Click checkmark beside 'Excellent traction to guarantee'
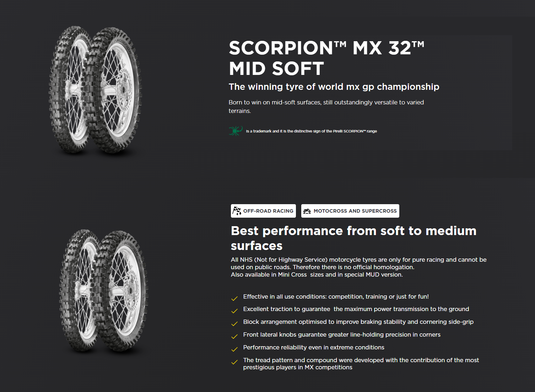Viewport: 535px width, 392px height. (234, 311)
